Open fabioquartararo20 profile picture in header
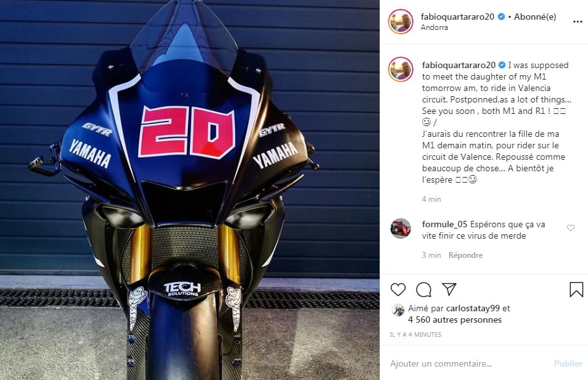588x380 pixels. click(x=401, y=22)
